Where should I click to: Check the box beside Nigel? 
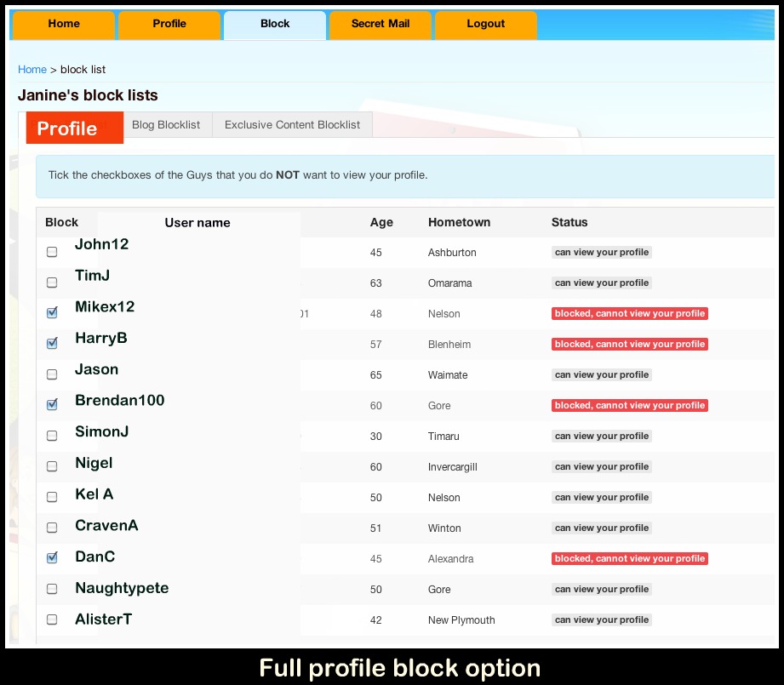point(52,466)
